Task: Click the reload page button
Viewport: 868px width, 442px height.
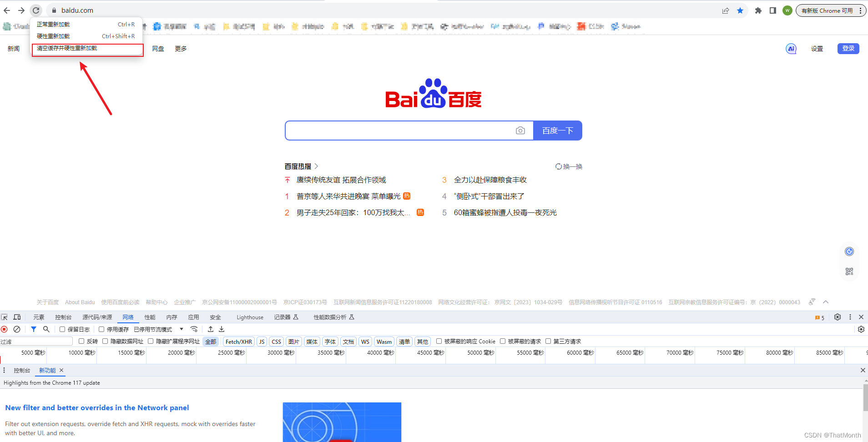Action: coord(36,10)
